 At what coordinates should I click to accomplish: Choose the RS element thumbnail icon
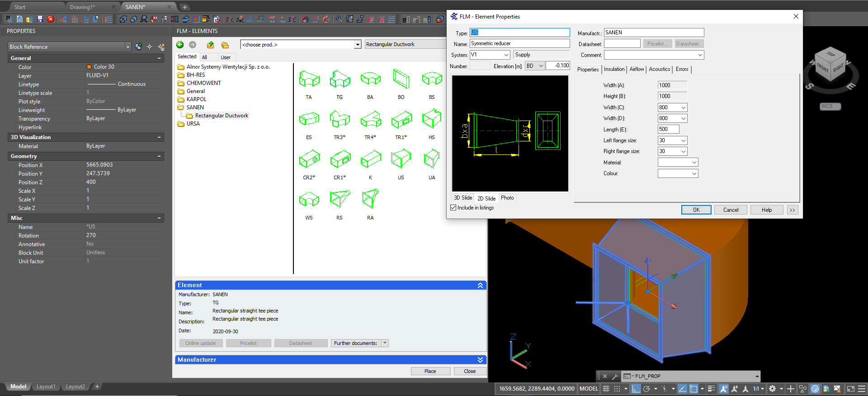point(340,199)
